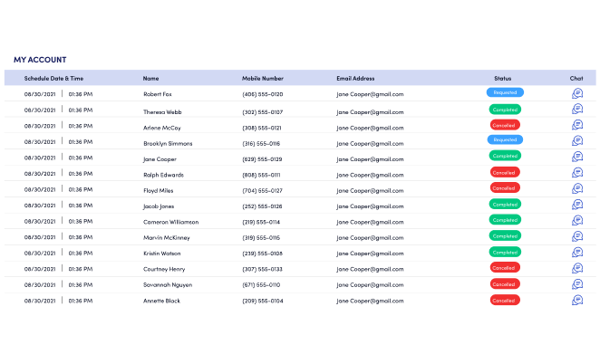This screenshot has height=364, width=600.
Task: Click Cancelled badge for Arlene McCoy
Action: click(x=505, y=125)
